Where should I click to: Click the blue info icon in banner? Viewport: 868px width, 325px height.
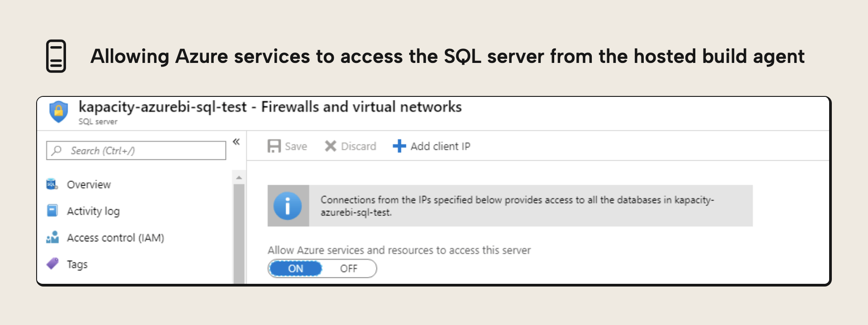click(288, 206)
